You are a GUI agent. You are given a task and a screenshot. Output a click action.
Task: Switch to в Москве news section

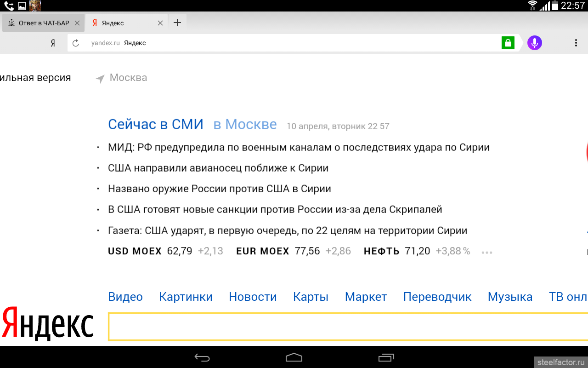[x=245, y=124]
